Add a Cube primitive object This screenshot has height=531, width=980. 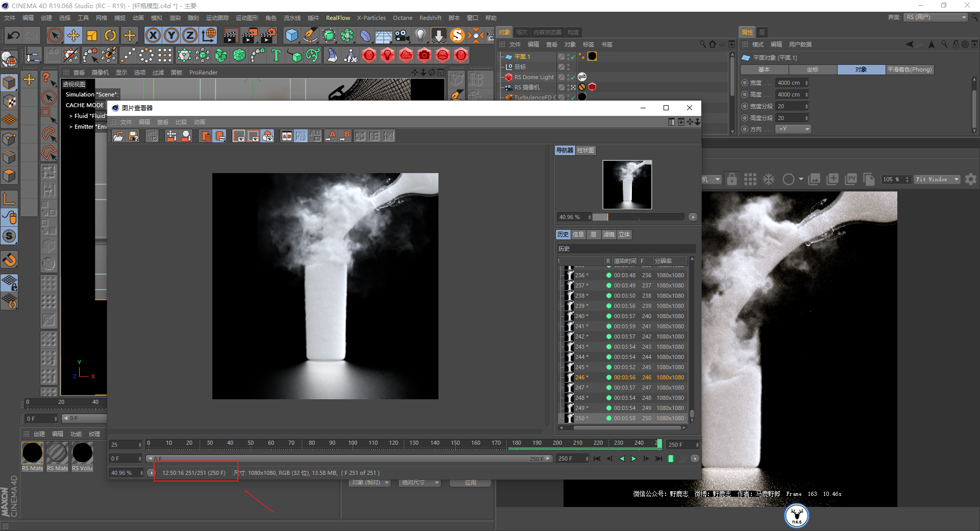tap(291, 35)
